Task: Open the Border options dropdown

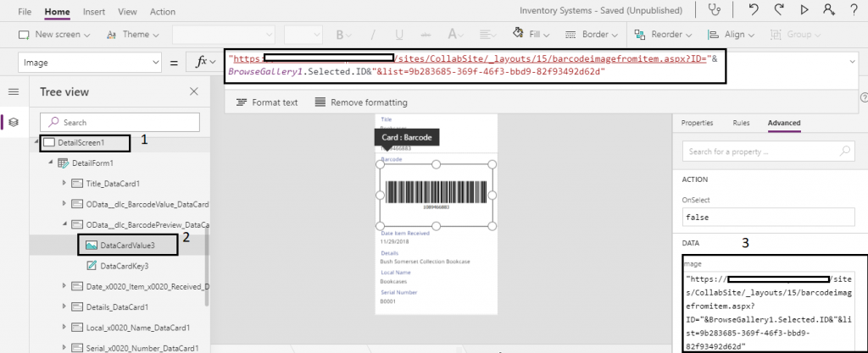Action: pyautogui.click(x=591, y=34)
